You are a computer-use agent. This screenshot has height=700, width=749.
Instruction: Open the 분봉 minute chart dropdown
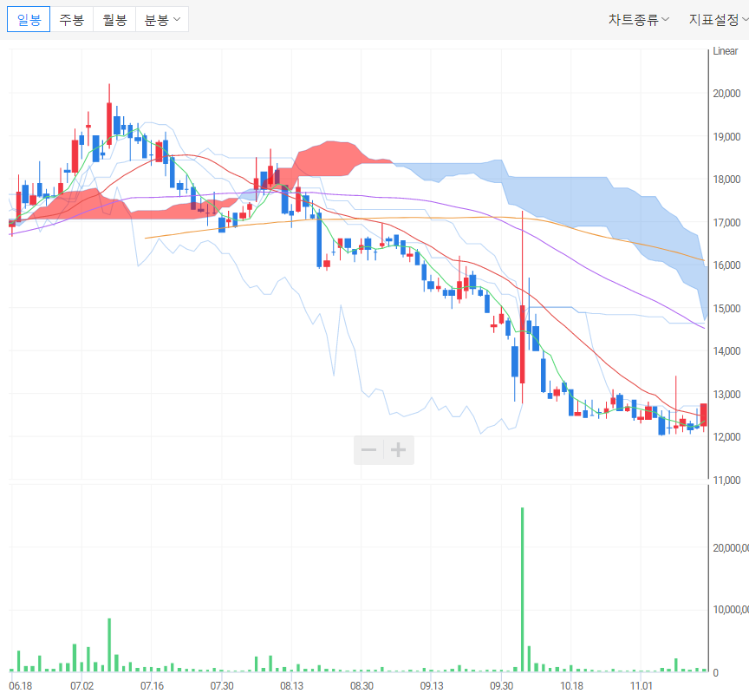pos(162,20)
